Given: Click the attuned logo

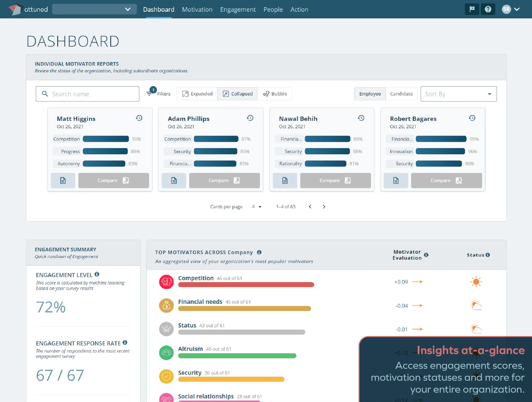Looking at the screenshot, I should pyautogui.click(x=28, y=9).
